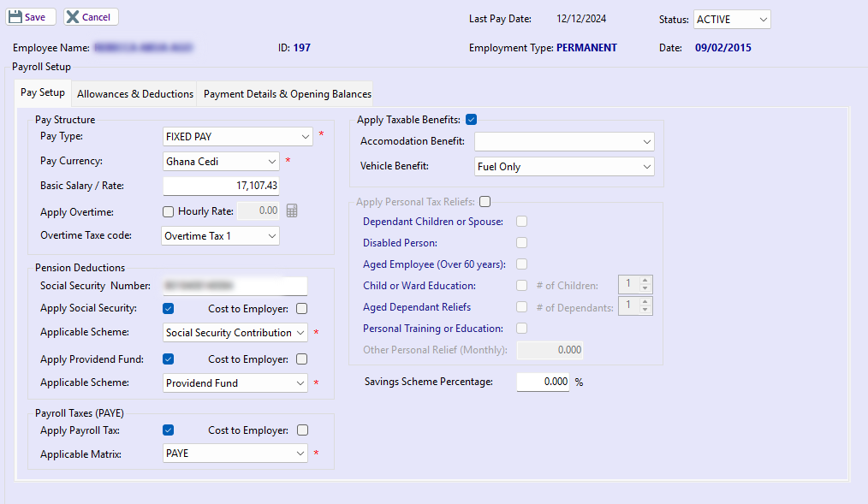The height and width of the screenshot is (504, 868).
Task: Open the Vehicle Benefit dropdown
Action: (564, 167)
